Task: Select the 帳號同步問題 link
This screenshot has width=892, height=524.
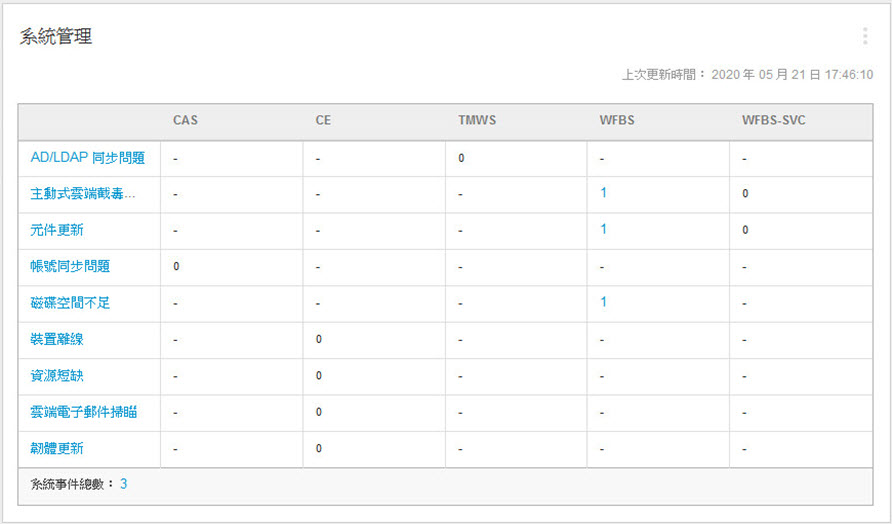Action: tap(70, 266)
